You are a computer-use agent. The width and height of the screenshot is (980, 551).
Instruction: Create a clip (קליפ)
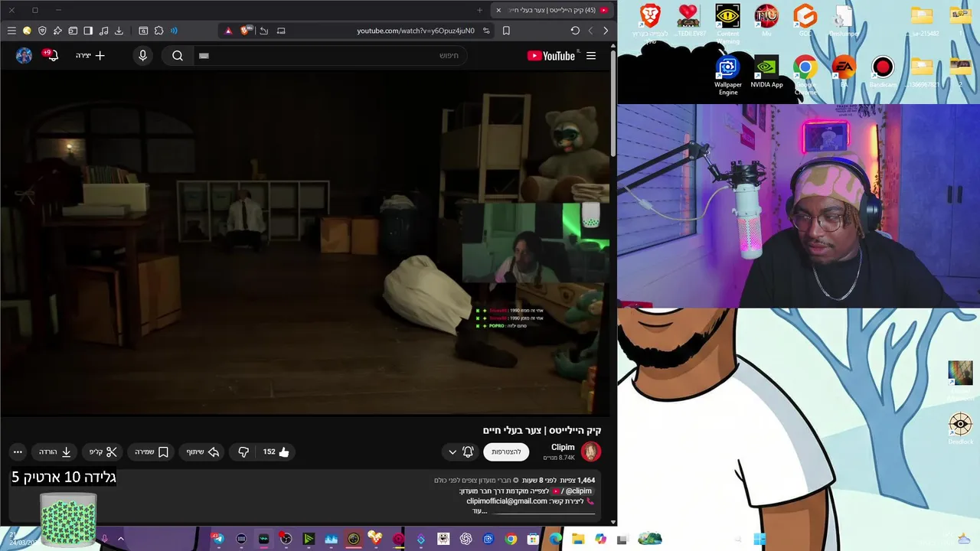point(103,452)
